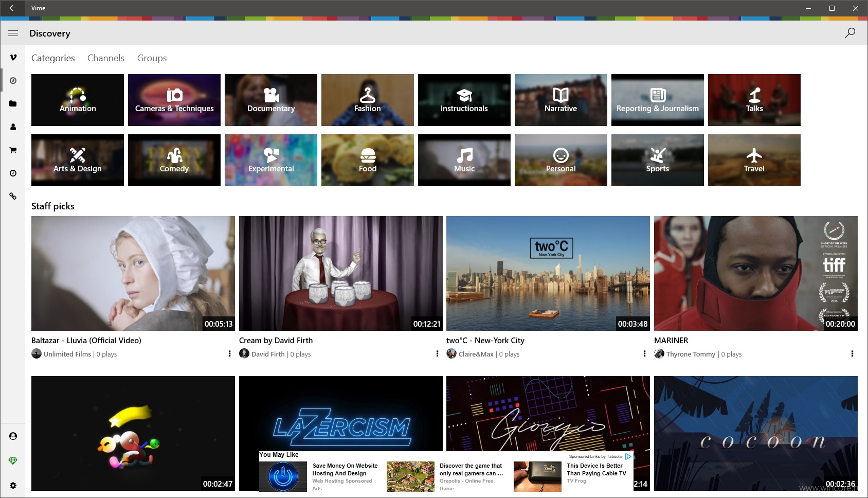Open the hamburger navigation menu
The width and height of the screenshot is (868, 498).
coord(13,33)
